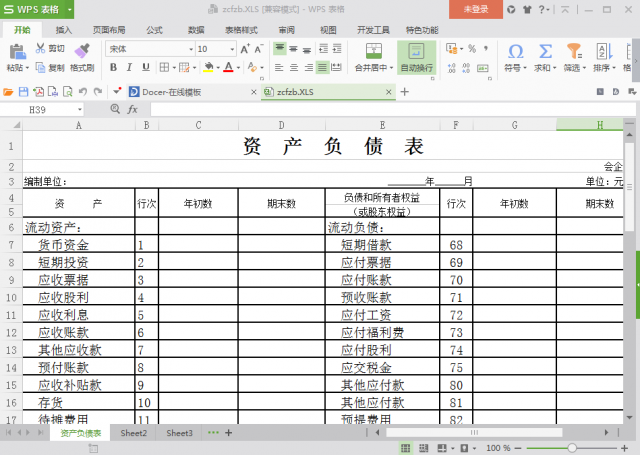Switch to Sheet2 worksheet tab
The height and width of the screenshot is (455, 640).
[x=134, y=433]
